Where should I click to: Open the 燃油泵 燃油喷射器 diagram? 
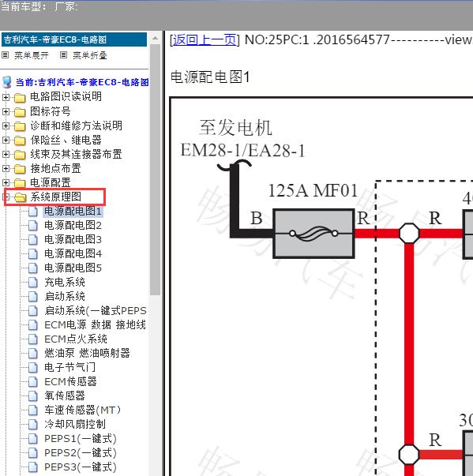coord(87,353)
